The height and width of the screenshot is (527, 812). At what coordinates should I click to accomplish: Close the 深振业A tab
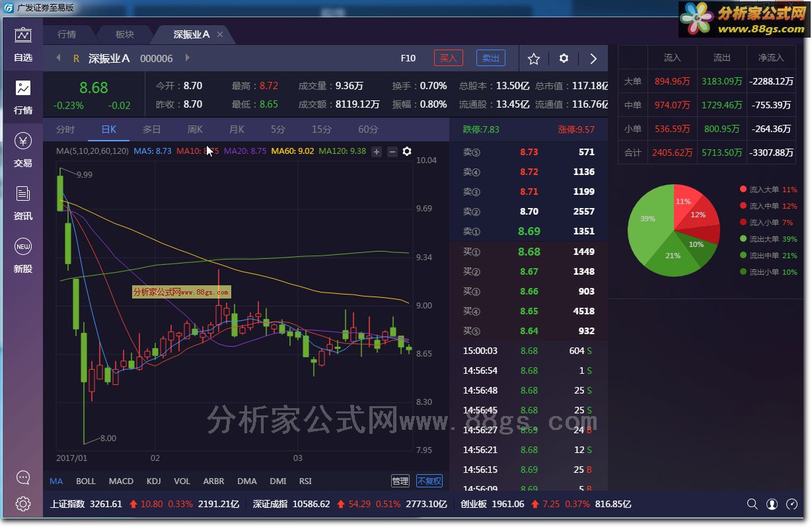tap(220, 34)
